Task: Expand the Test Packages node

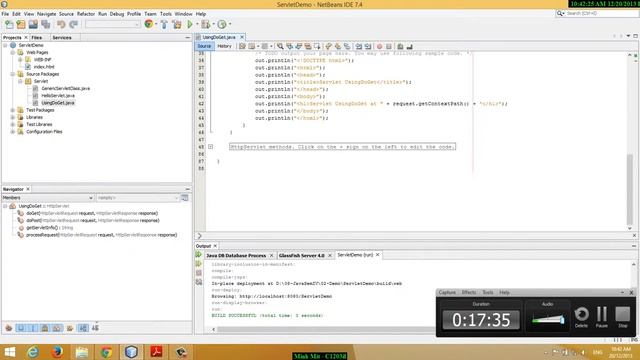Action: coord(13,110)
